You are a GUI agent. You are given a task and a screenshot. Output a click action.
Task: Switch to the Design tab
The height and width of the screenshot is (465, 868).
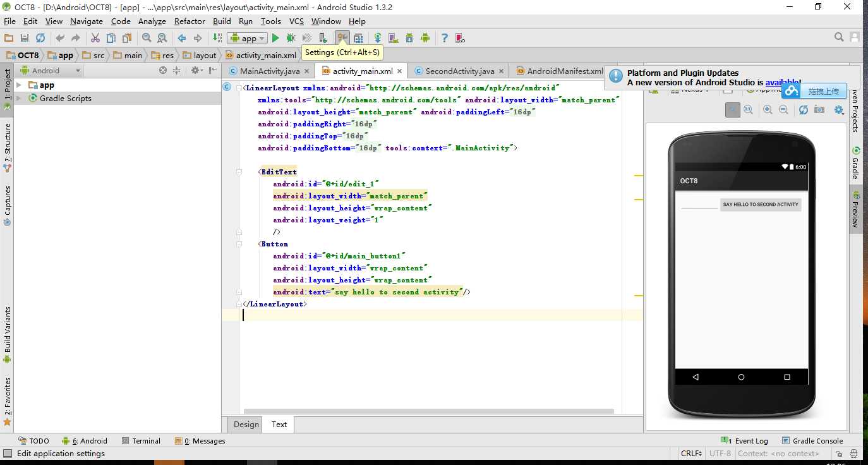(246, 424)
